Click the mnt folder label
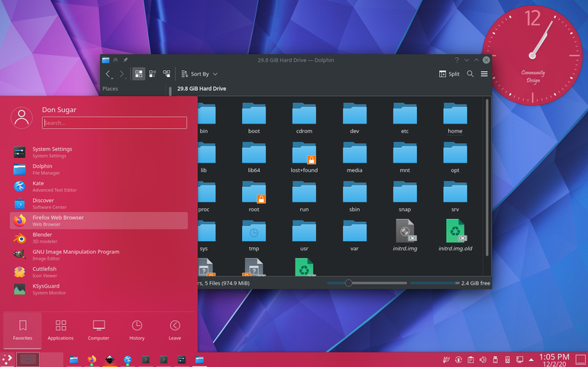 pyautogui.click(x=405, y=170)
